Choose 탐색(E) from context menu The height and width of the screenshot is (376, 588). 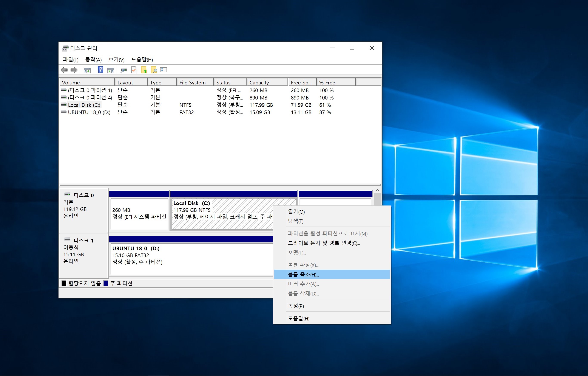332,221
